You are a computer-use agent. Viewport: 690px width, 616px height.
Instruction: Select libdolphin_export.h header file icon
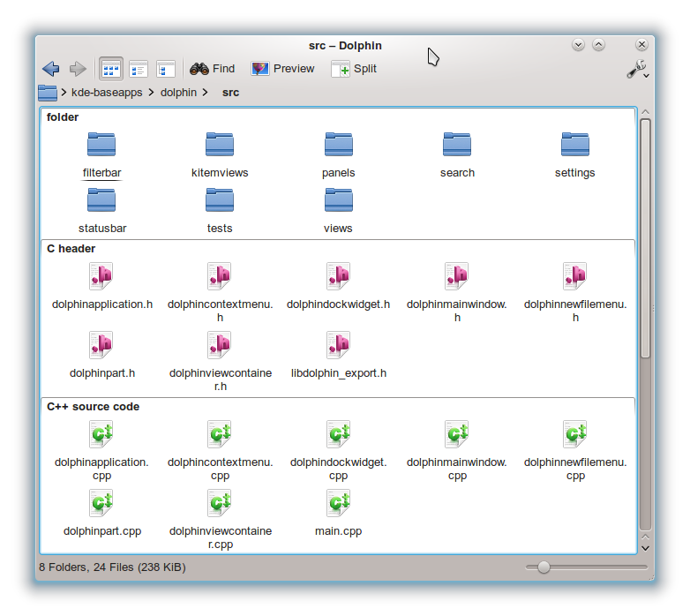(339, 344)
